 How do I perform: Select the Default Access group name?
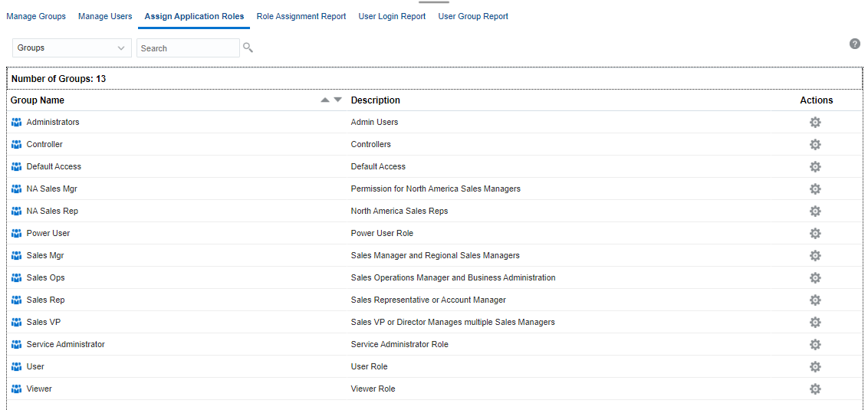[54, 166]
